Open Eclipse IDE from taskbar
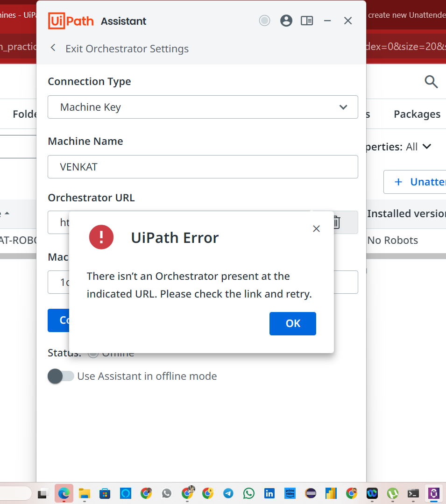Viewport: 446px width, 504px height. (x=311, y=493)
